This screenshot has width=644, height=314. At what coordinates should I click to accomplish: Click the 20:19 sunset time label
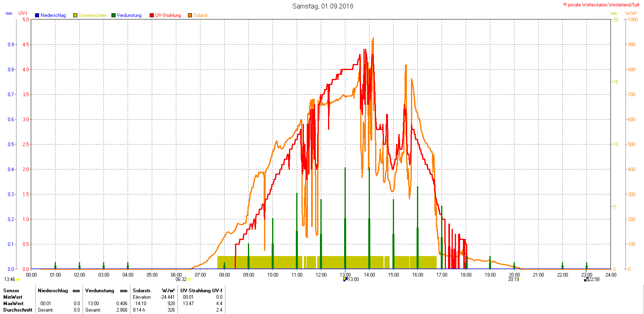514,279
